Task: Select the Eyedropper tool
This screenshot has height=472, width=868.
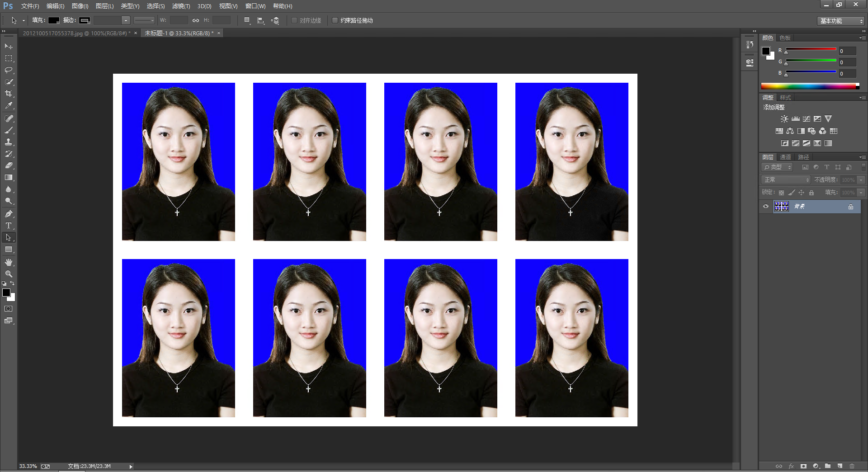Action: (x=9, y=105)
